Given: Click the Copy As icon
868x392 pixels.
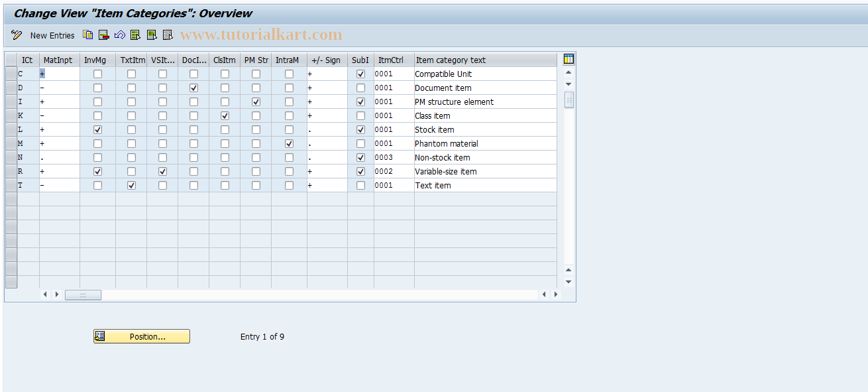Looking at the screenshot, I should pyautogui.click(x=88, y=34).
